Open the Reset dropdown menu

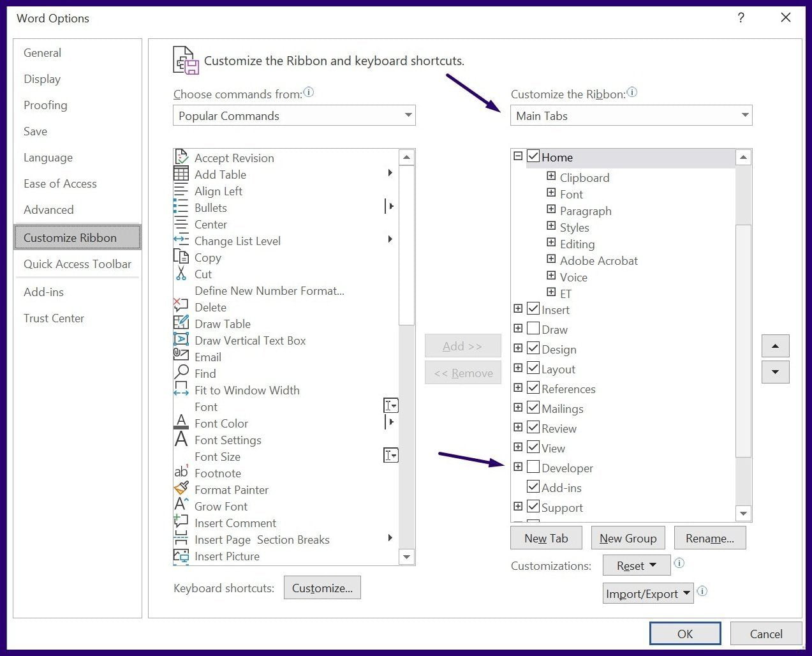[636, 565]
